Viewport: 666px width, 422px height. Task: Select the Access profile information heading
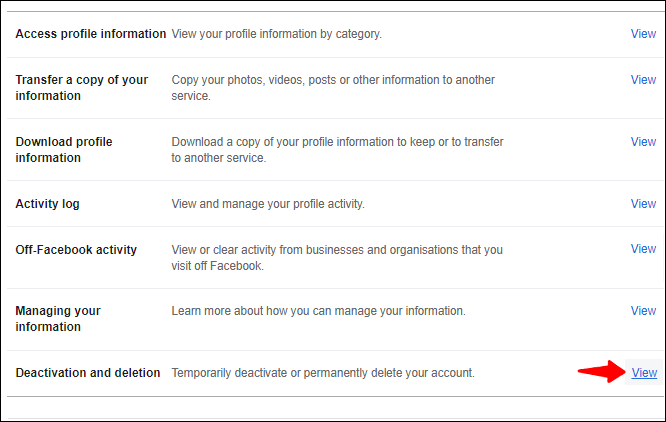(x=91, y=34)
